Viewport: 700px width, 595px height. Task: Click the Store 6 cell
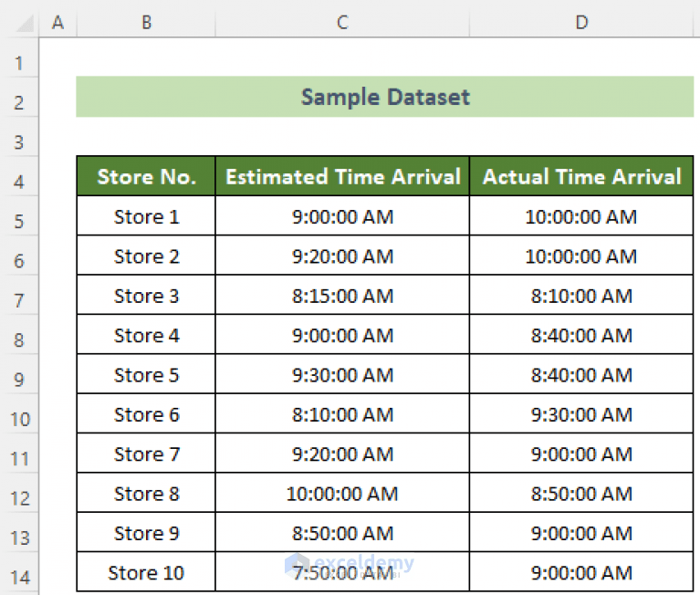pyautogui.click(x=146, y=413)
